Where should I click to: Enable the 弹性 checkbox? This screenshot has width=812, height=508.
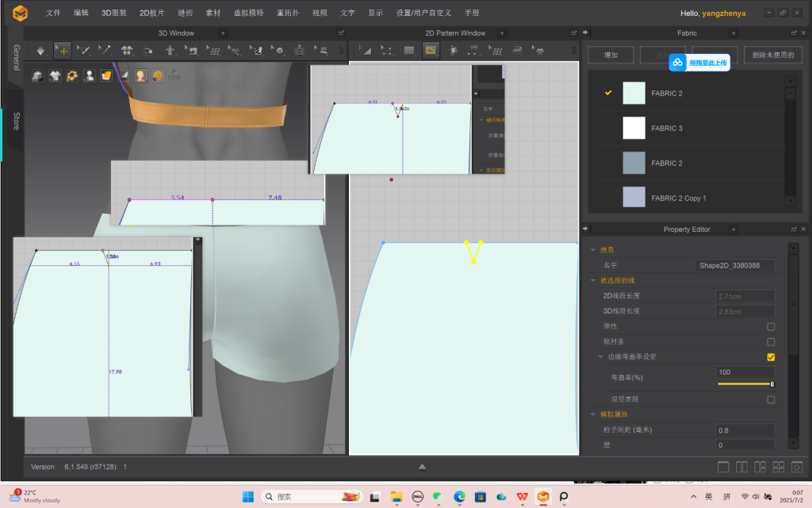pos(771,326)
